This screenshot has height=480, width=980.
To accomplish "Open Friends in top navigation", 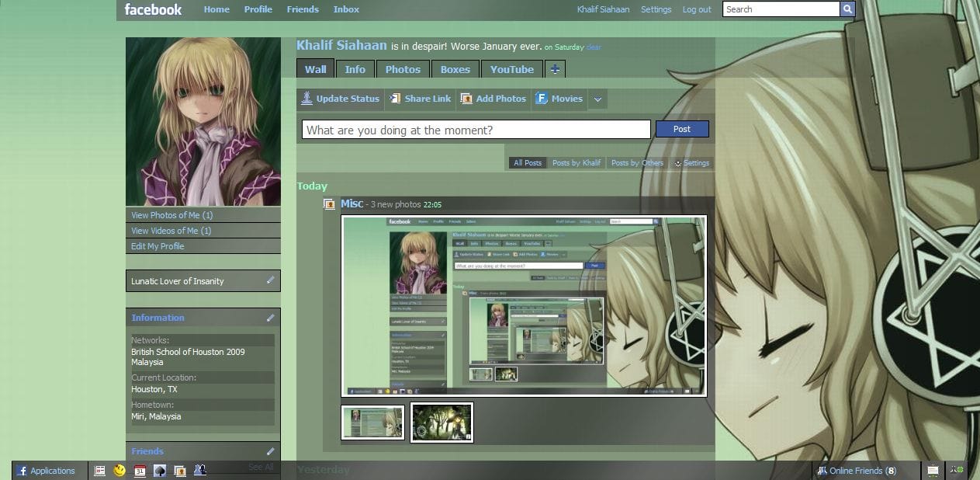I will click(303, 9).
